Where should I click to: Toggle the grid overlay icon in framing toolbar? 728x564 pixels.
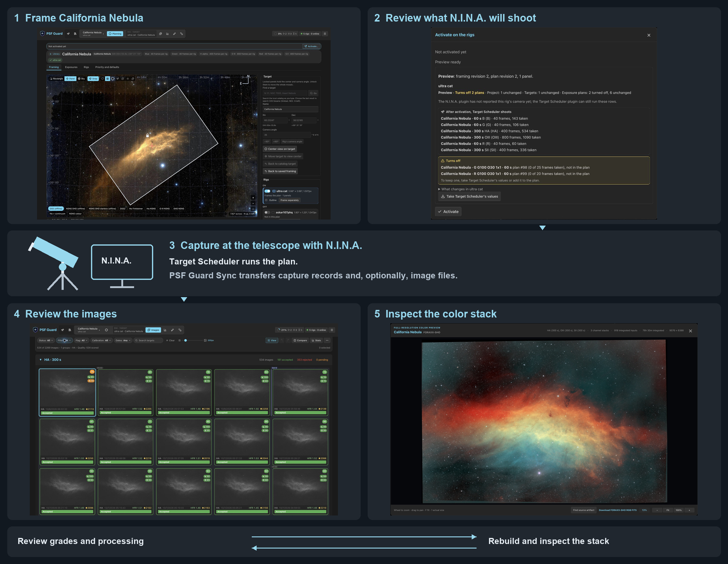coord(108,79)
